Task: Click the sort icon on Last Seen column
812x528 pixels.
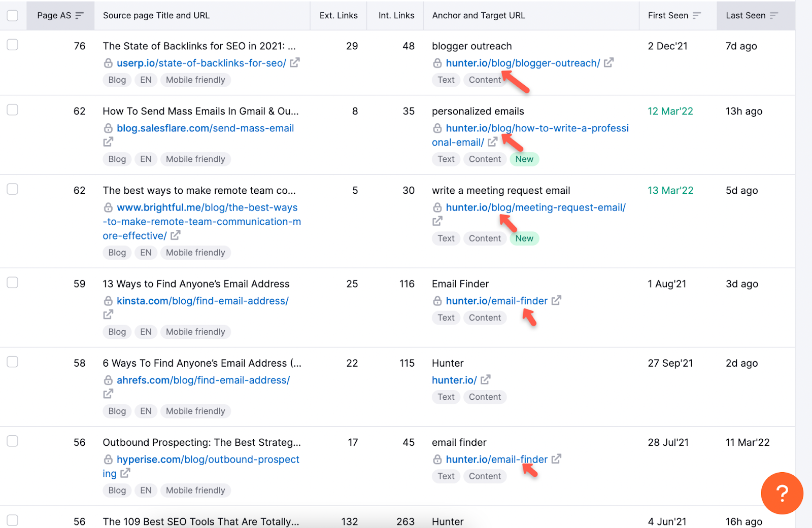Action: coord(774,15)
